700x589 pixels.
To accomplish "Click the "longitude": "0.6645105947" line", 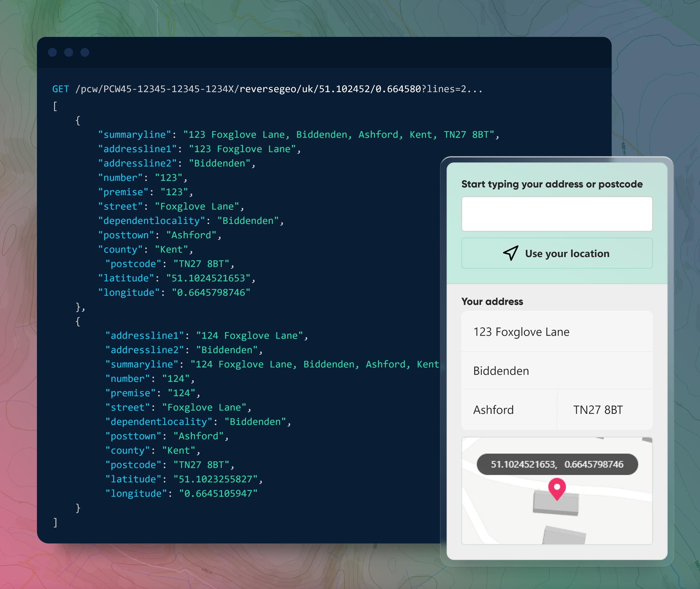I will click(x=181, y=494).
